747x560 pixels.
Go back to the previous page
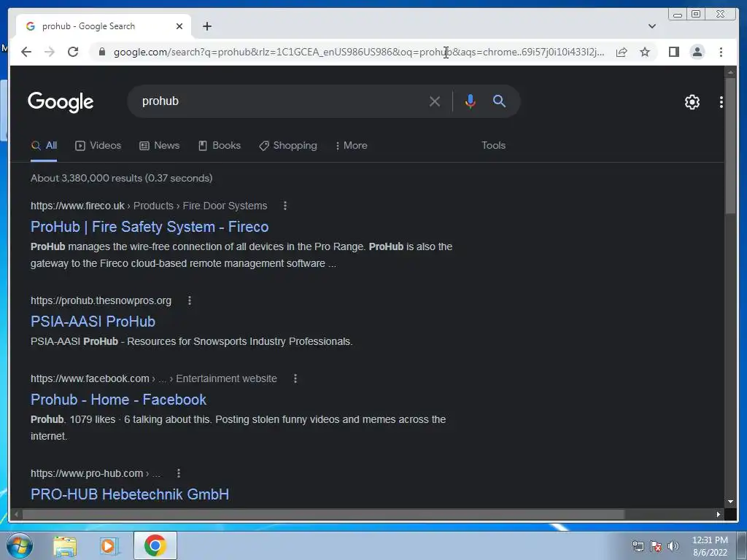tap(26, 52)
